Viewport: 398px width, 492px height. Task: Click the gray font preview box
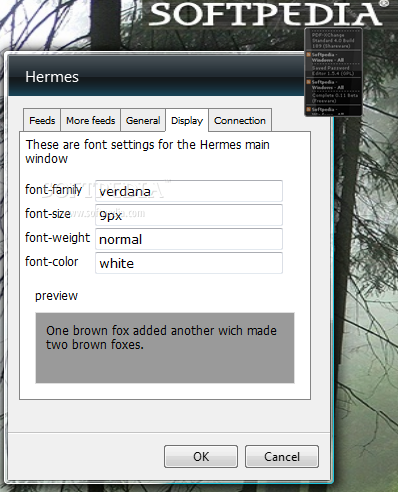(165, 348)
